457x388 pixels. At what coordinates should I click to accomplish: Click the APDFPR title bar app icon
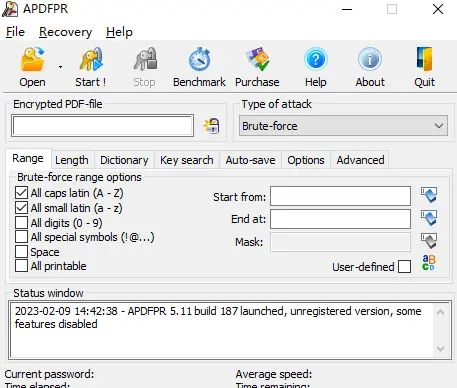tap(10, 9)
